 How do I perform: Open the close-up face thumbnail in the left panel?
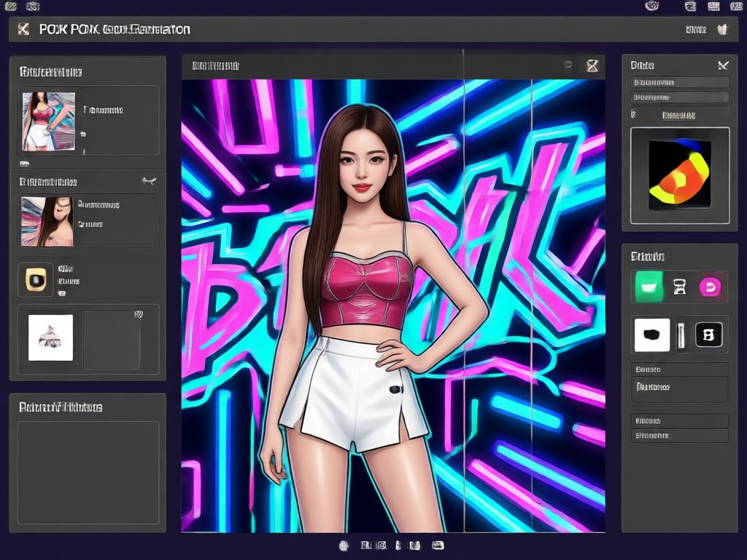point(47,222)
